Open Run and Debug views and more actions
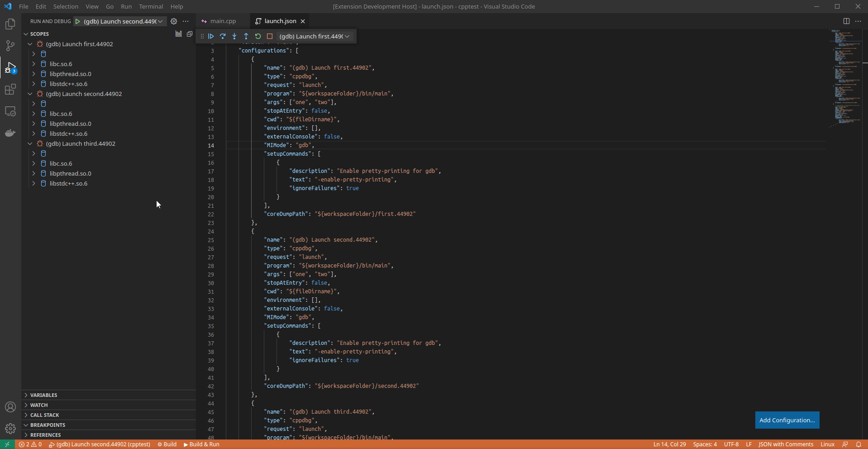 pos(186,21)
